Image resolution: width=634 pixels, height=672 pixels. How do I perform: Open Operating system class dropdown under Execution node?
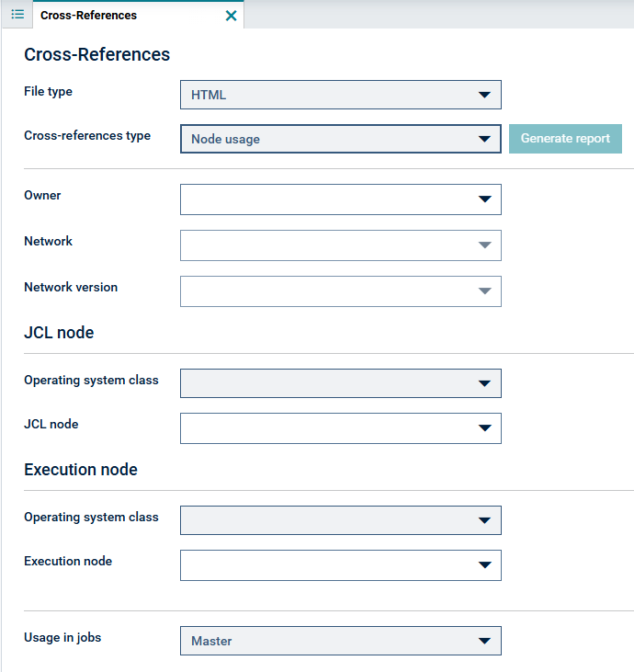pos(341,520)
